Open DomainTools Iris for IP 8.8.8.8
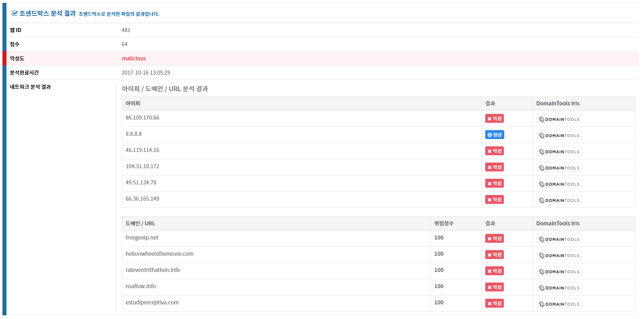 click(x=559, y=135)
